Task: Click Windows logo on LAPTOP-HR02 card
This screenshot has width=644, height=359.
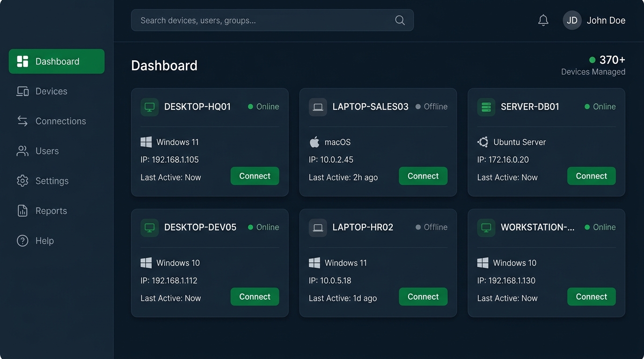Action: (x=315, y=263)
